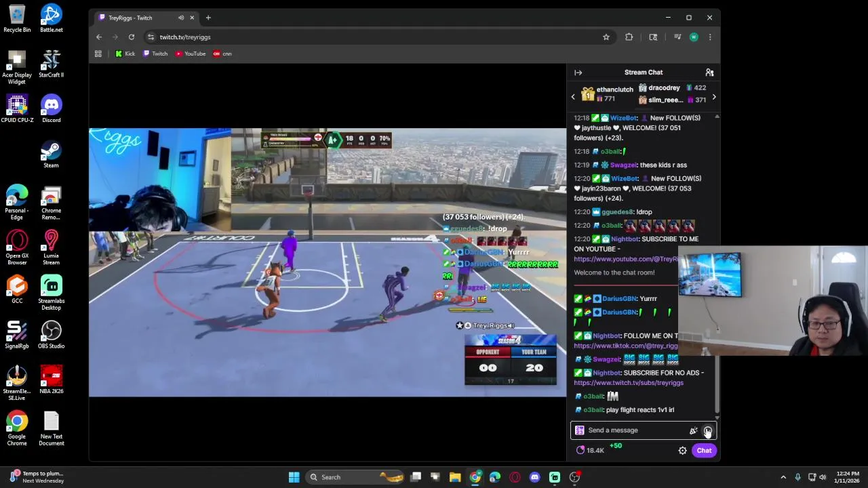Bookmark this page with star icon
The image size is (868, 488).
point(606,37)
